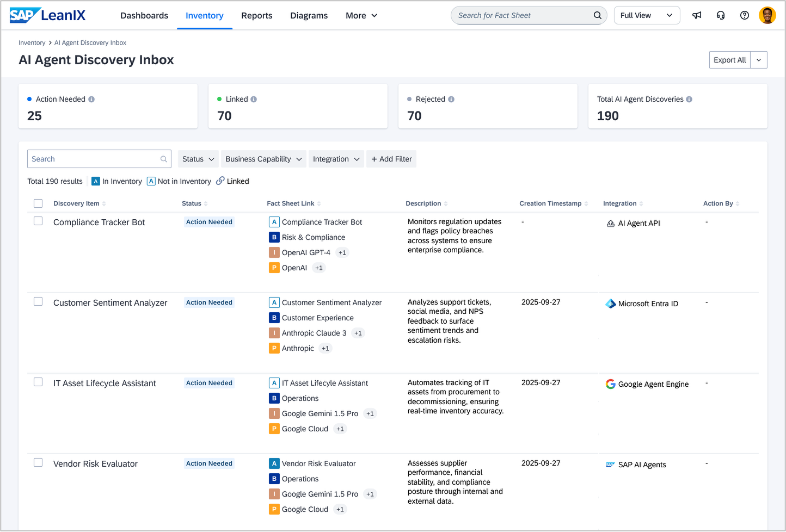This screenshot has height=532, width=786.
Task: Click the info icon next to Rejected
Action: [x=451, y=100]
